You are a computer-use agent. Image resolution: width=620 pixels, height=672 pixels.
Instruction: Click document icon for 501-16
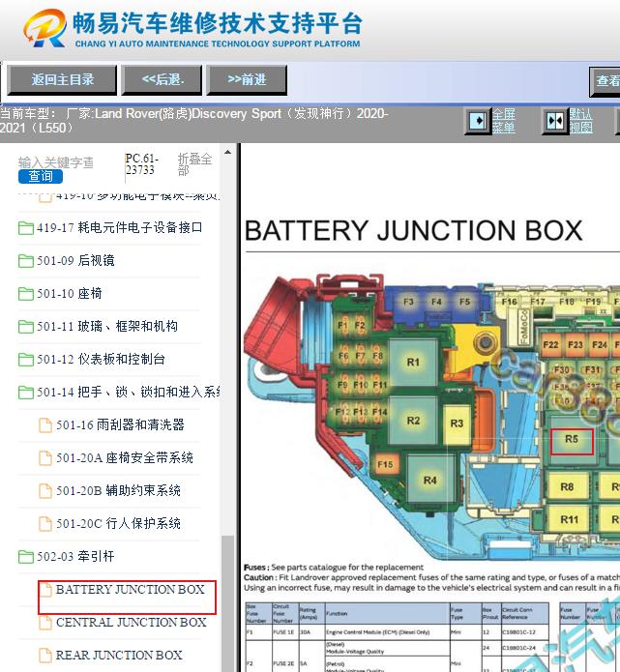coord(45,425)
